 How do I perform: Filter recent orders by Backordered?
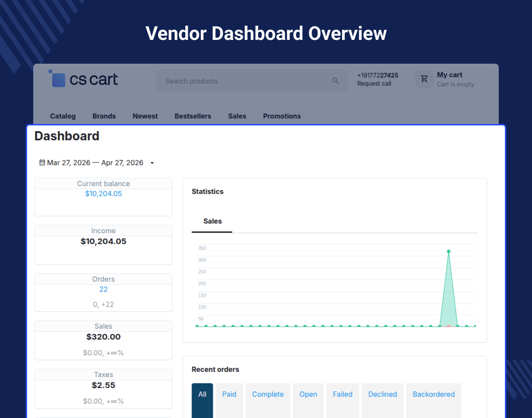[434, 400]
